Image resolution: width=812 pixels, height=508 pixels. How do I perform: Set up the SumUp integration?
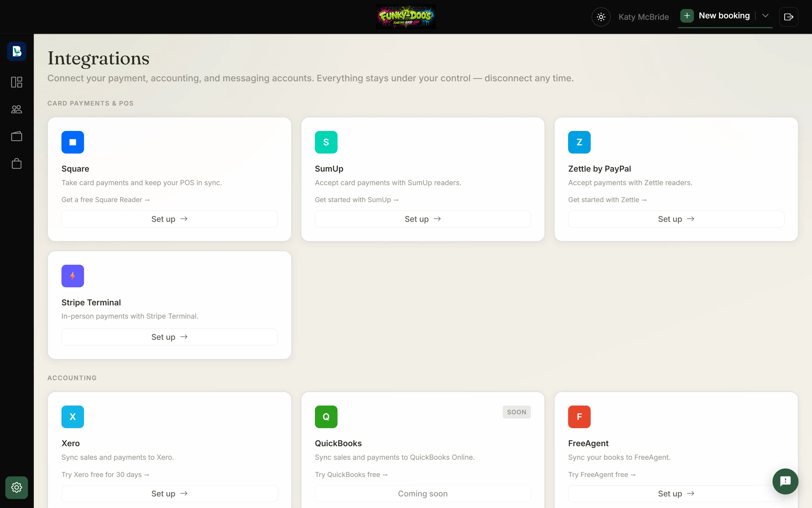[x=423, y=219]
